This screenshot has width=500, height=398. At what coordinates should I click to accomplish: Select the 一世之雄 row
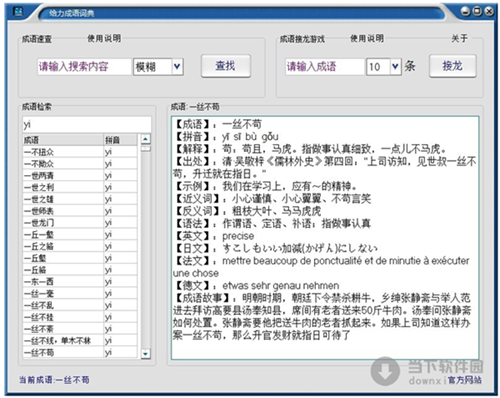click(80, 199)
